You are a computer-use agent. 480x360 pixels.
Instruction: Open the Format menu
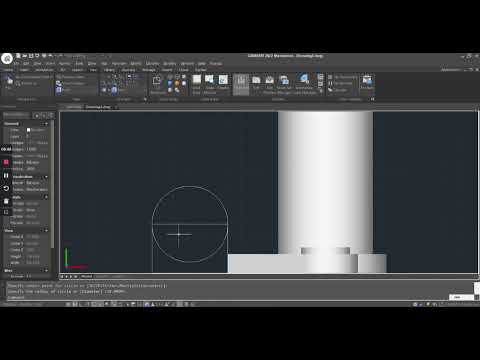click(x=65, y=63)
